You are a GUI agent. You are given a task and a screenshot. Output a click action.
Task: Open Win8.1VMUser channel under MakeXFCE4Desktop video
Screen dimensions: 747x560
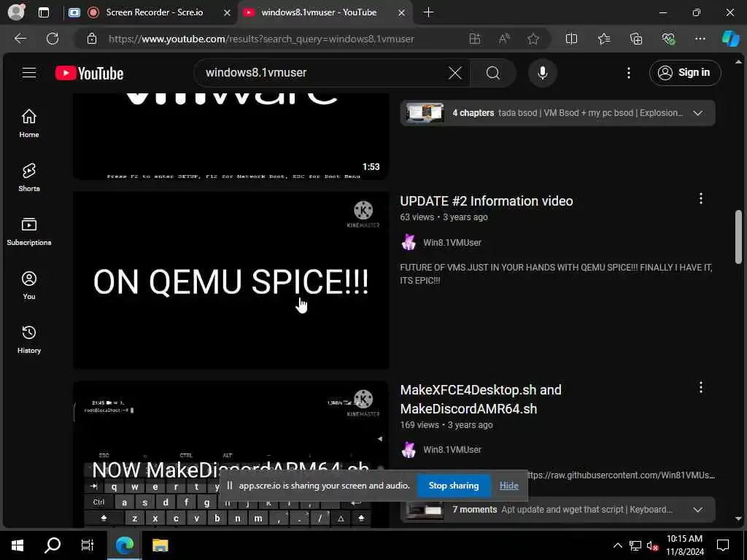pyautogui.click(x=452, y=449)
